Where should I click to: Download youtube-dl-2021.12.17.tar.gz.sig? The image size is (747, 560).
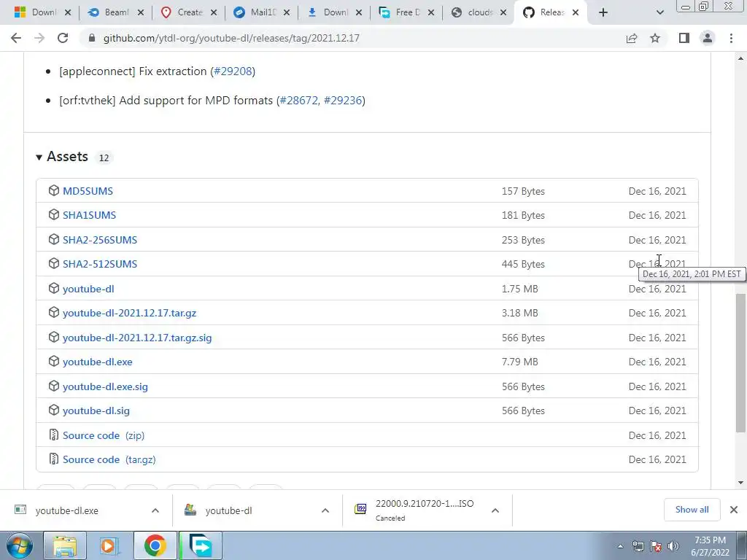coord(137,338)
